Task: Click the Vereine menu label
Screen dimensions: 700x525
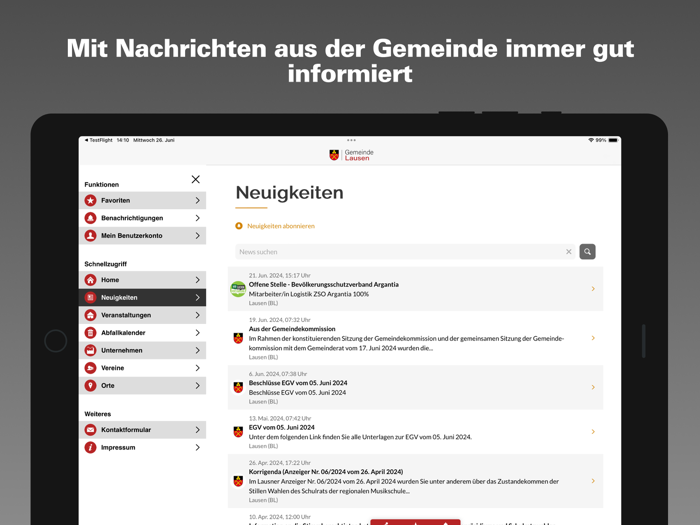Action: tap(112, 368)
